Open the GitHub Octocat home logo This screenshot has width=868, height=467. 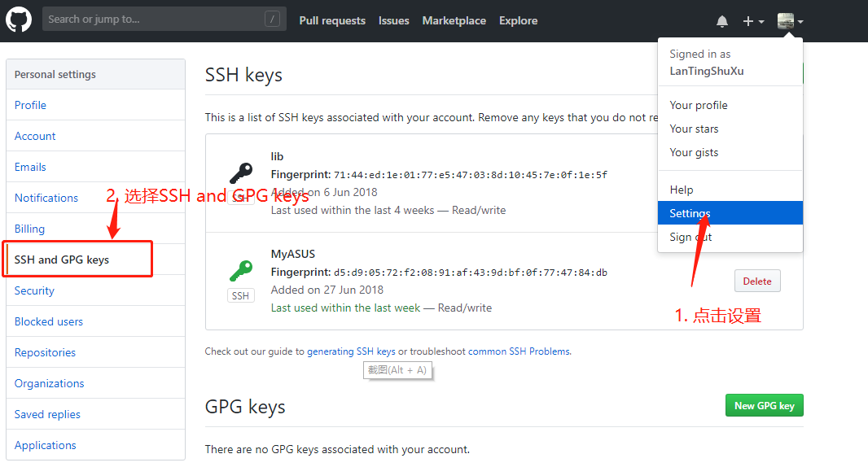tap(19, 20)
